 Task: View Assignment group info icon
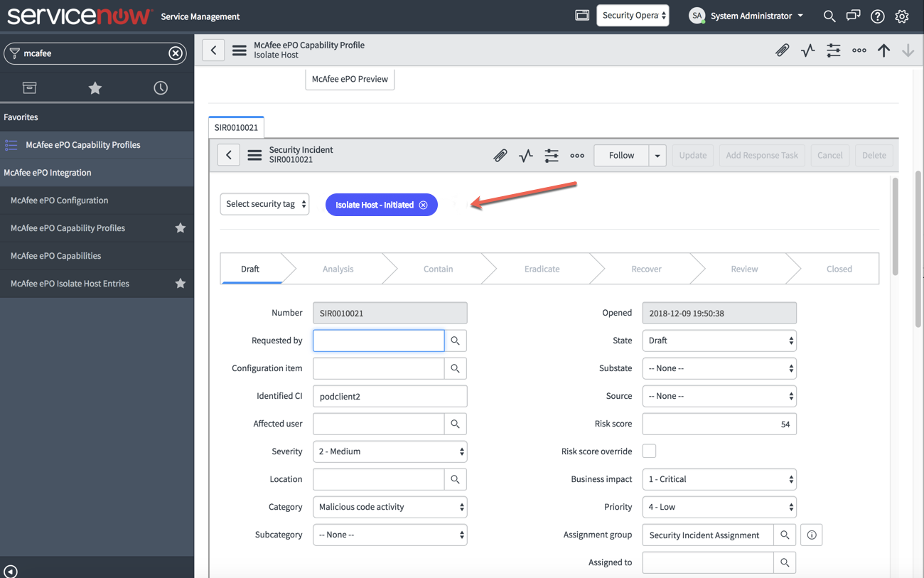[812, 535]
